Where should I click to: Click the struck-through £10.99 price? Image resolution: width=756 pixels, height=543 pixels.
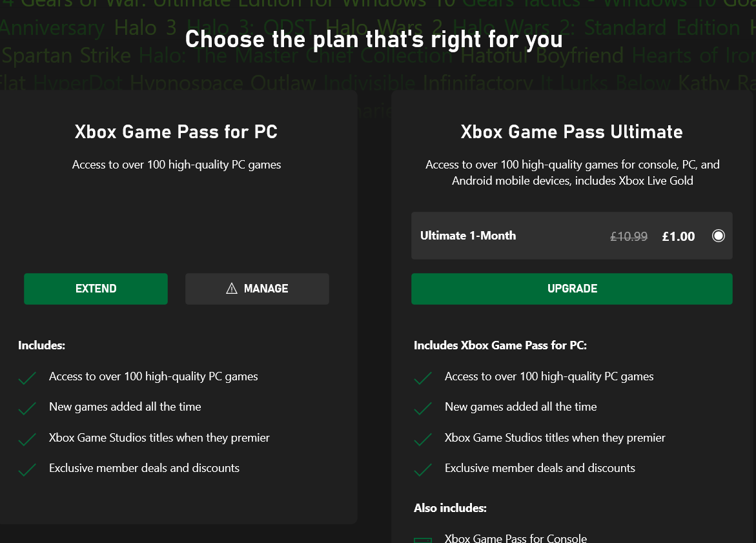tap(629, 236)
